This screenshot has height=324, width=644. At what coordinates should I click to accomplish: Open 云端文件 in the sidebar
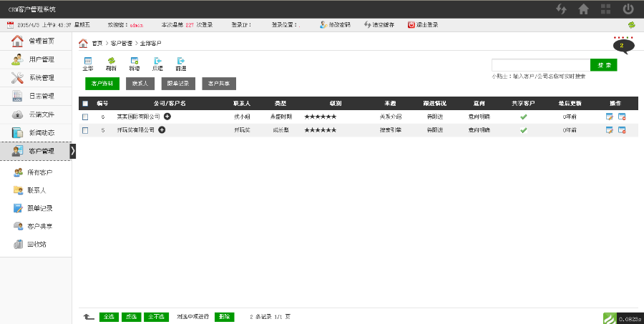click(36, 114)
